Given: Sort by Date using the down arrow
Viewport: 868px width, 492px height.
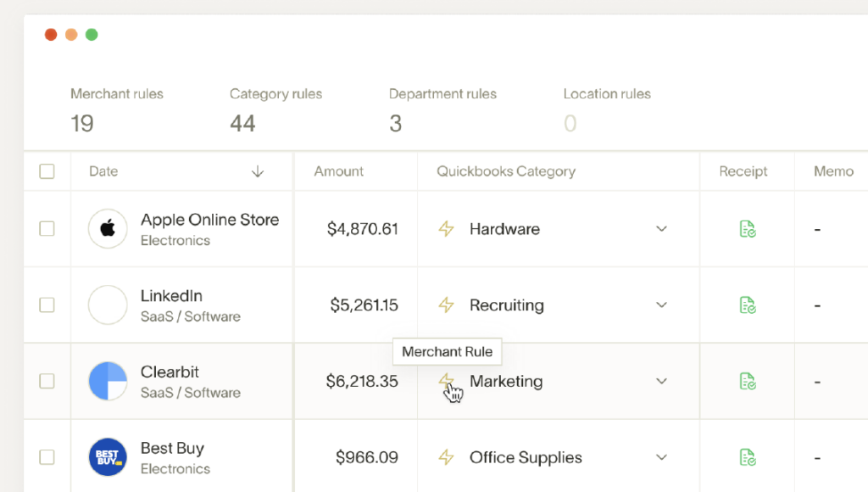Looking at the screenshot, I should (258, 171).
